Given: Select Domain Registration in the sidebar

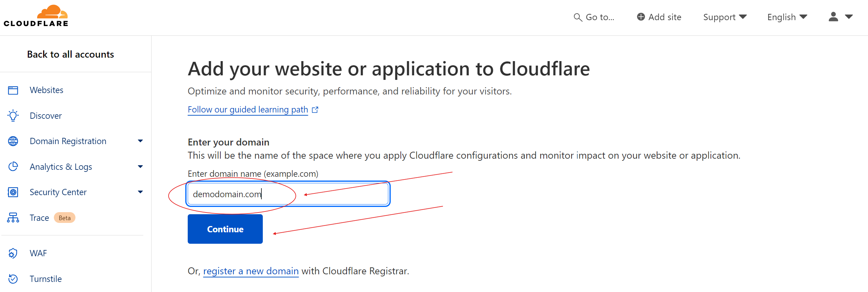Looking at the screenshot, I should tap(68, 141).
